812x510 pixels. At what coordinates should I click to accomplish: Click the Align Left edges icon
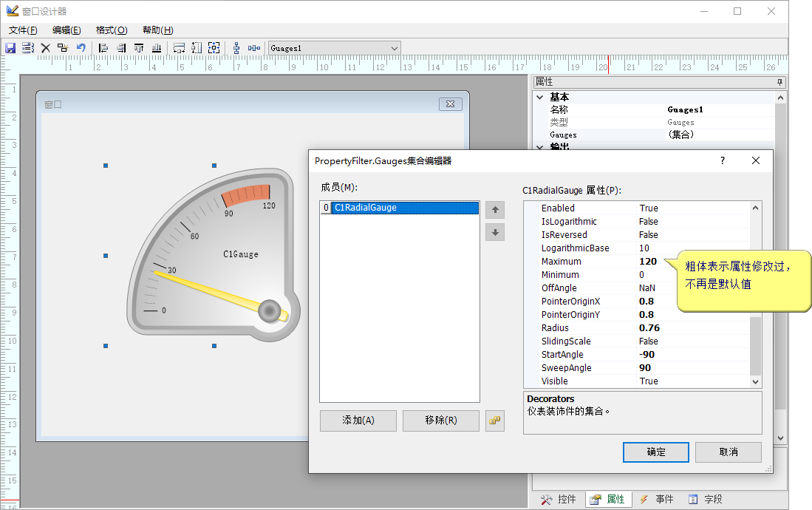[x=103, y=48]
